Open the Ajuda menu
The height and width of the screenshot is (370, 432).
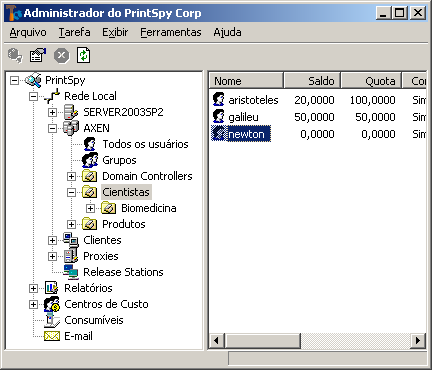(227, 32)
